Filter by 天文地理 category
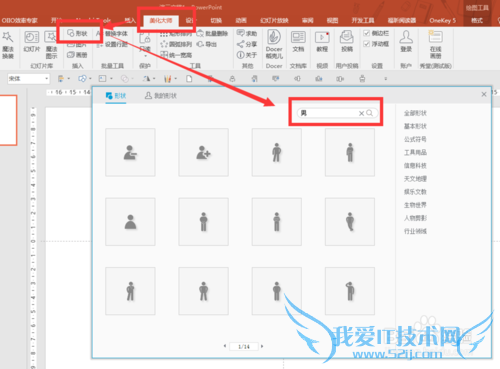The width and height of the screenshot is (500, 369). point(415,179)
